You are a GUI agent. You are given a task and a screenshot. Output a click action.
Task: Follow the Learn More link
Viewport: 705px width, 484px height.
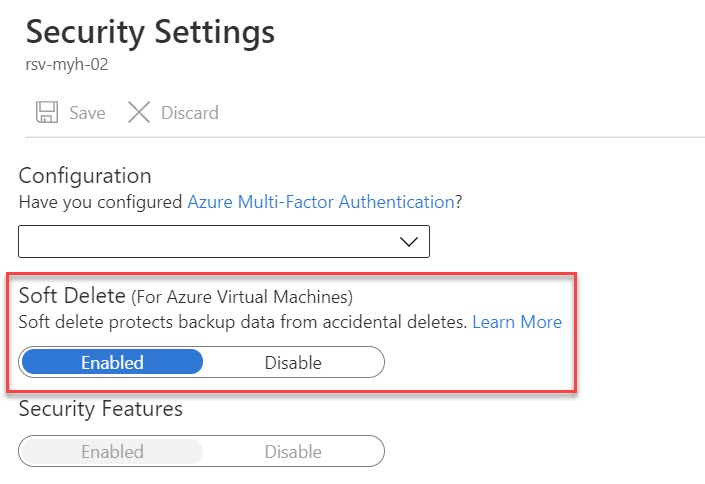coord(516,322)
